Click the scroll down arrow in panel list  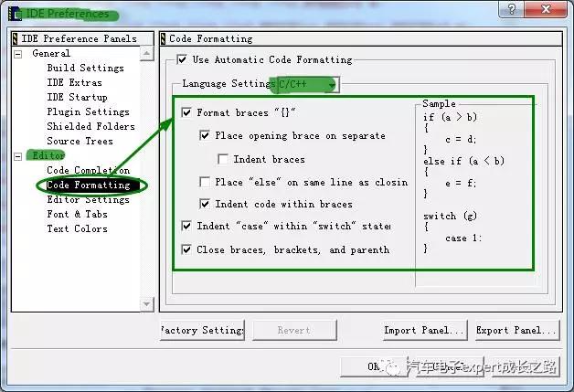[x=147, y=302]
